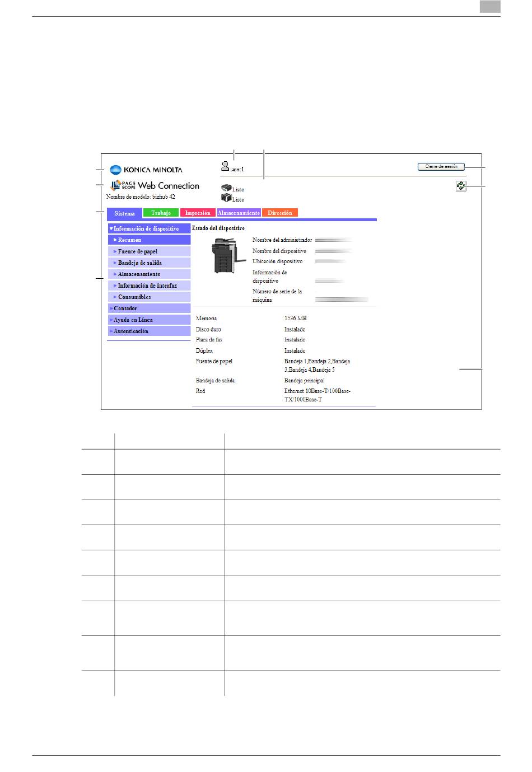
Task: Click the Número de serie label
Action: coord(277,296)
